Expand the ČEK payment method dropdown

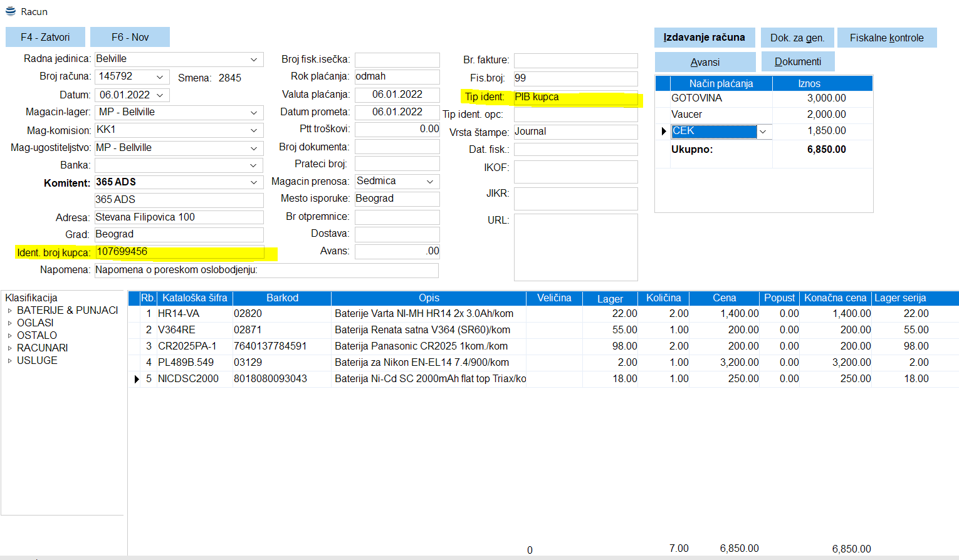(763, 132)
